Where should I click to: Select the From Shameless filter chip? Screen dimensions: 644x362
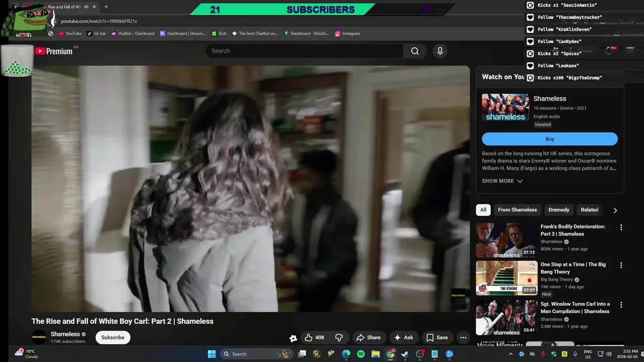click(517, 210)
